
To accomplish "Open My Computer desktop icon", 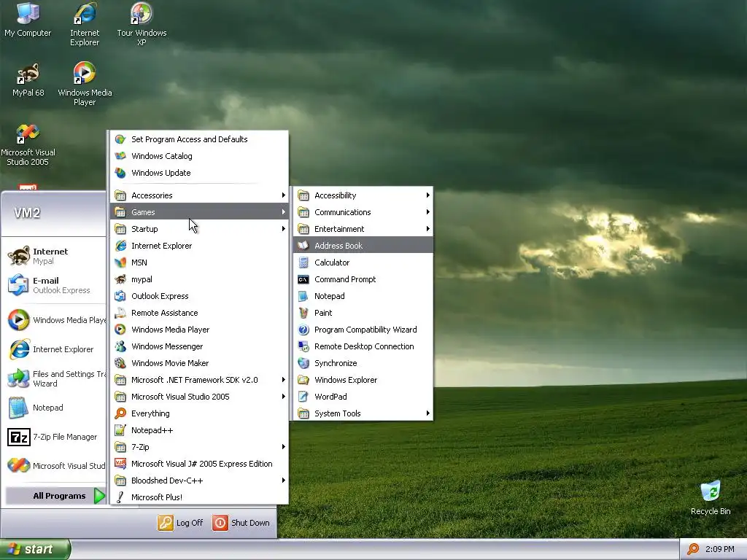I will [28, 20].
